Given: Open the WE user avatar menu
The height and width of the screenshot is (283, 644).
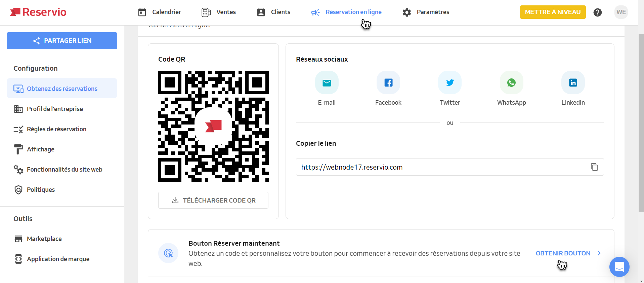Looking at the screenshot, I should [x=621, y=12].
